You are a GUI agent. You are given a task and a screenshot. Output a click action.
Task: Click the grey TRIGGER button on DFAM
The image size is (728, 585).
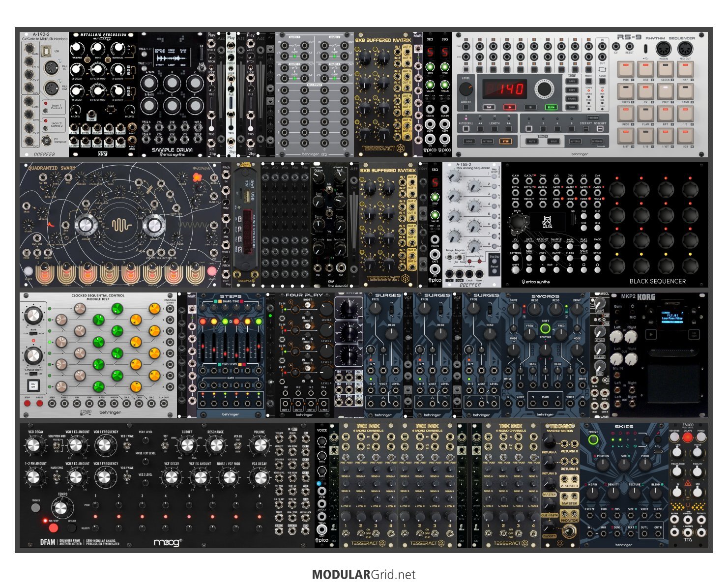[x=35, y=507]
